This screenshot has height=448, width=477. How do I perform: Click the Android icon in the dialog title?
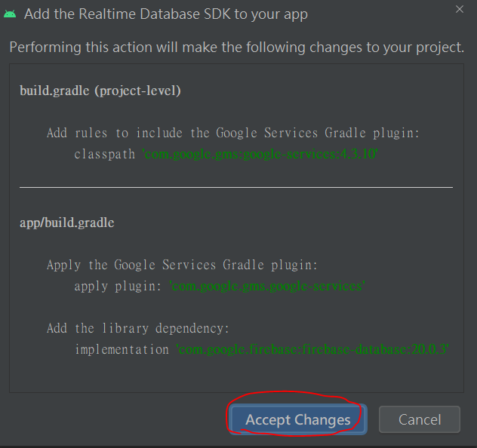10,14
